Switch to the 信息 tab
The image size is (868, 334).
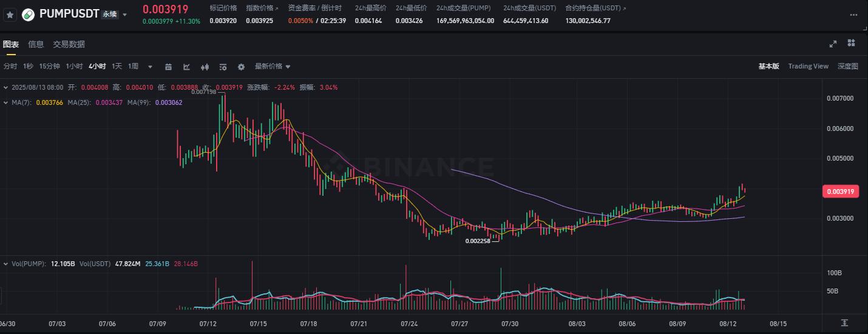36,44
